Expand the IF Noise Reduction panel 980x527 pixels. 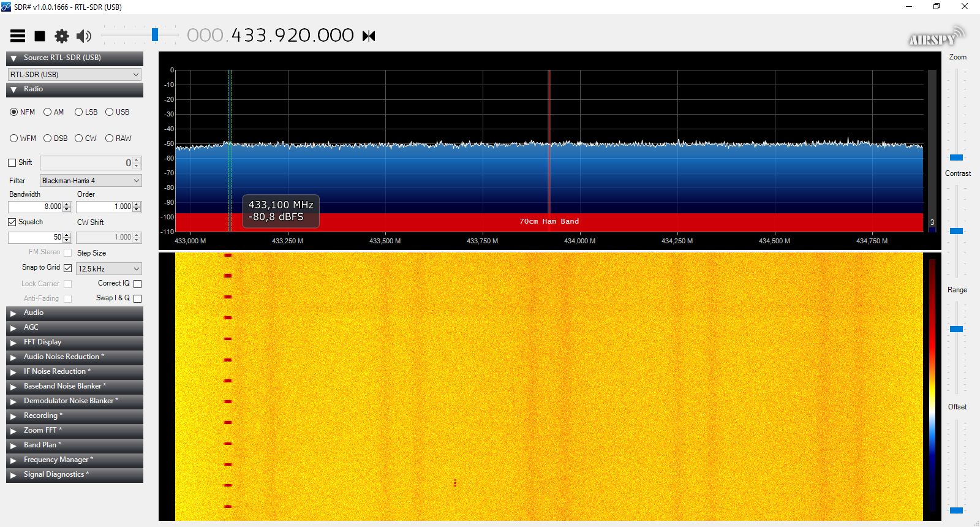point(75,372)
